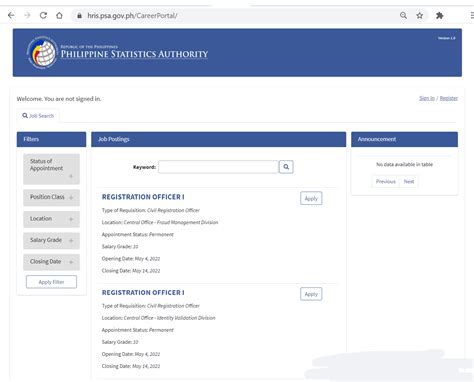Switch to the Job Search tab
This screenshot has height=382, width=474.
point(38,116)
